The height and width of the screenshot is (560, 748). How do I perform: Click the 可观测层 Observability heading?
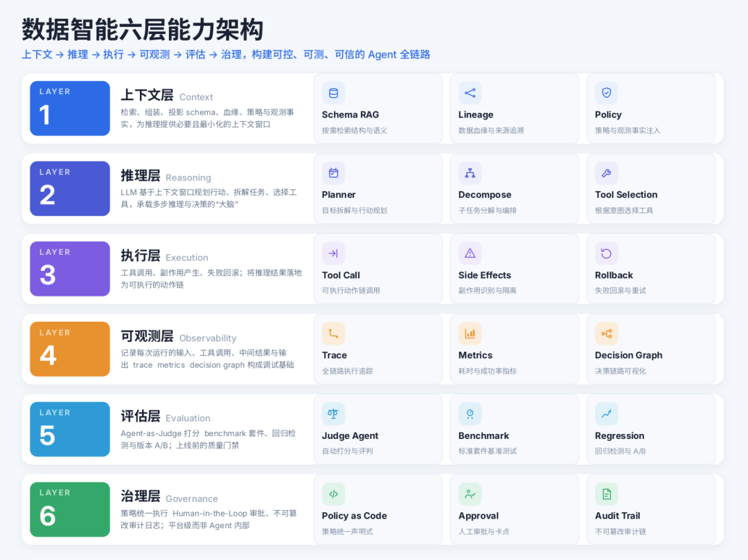[x=179, y=336]
